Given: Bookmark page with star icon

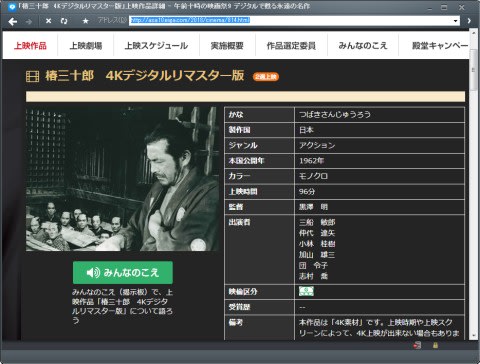Looking at the screenshot, I should [85, 21].
